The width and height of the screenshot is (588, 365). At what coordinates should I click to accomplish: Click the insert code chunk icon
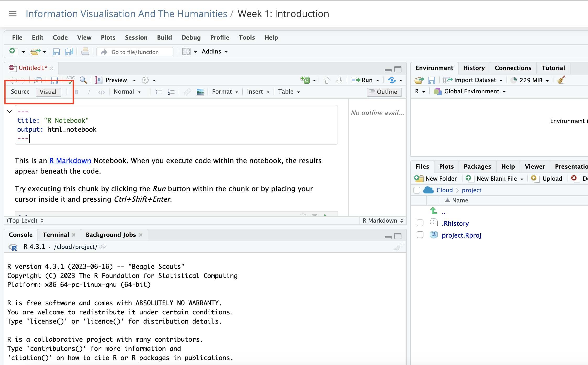click(x=306, y=80)
